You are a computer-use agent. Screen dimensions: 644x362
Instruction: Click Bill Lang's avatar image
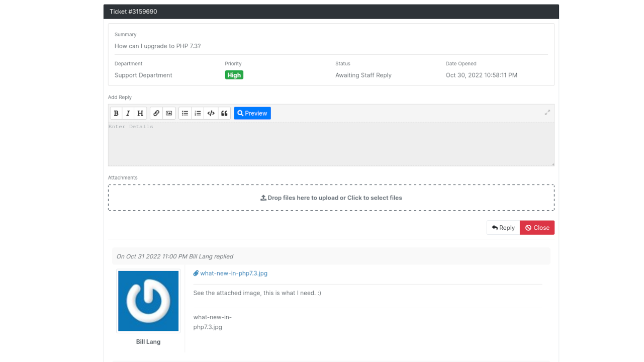148,301
